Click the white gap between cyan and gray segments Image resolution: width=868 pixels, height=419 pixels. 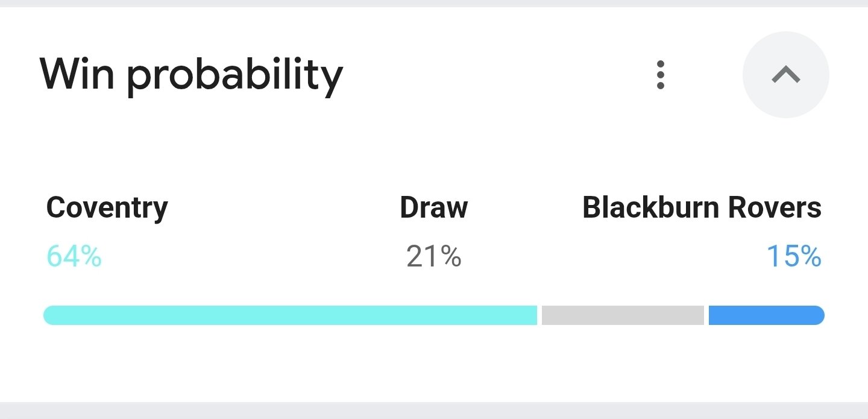pos(539,315)
